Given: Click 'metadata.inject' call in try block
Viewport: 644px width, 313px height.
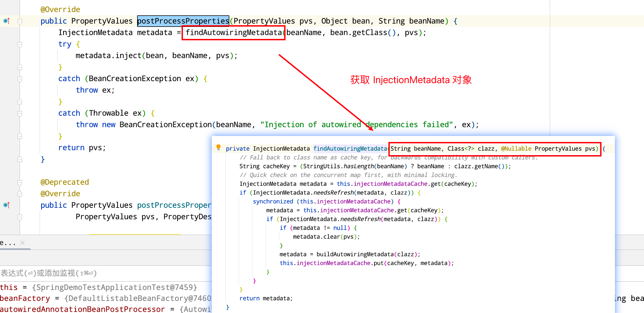Looking at the screenshot, I should point(108,56).
